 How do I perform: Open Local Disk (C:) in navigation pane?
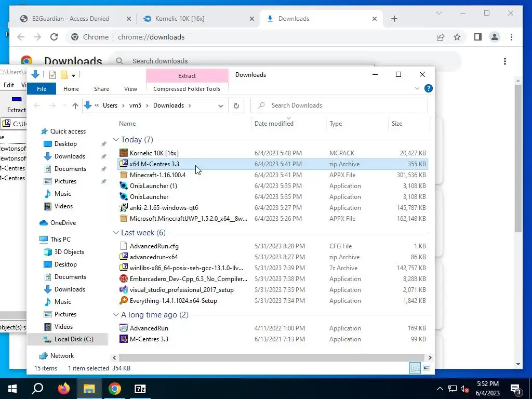point(74,339)
